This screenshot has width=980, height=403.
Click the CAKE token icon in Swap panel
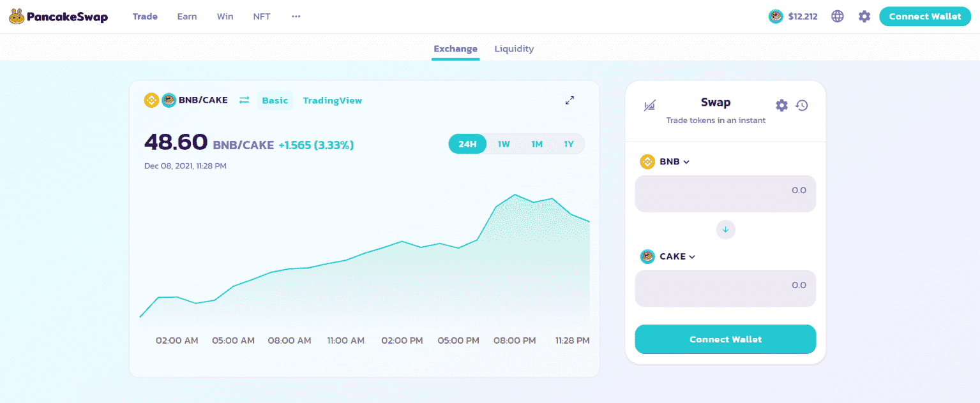click(648, 256)
